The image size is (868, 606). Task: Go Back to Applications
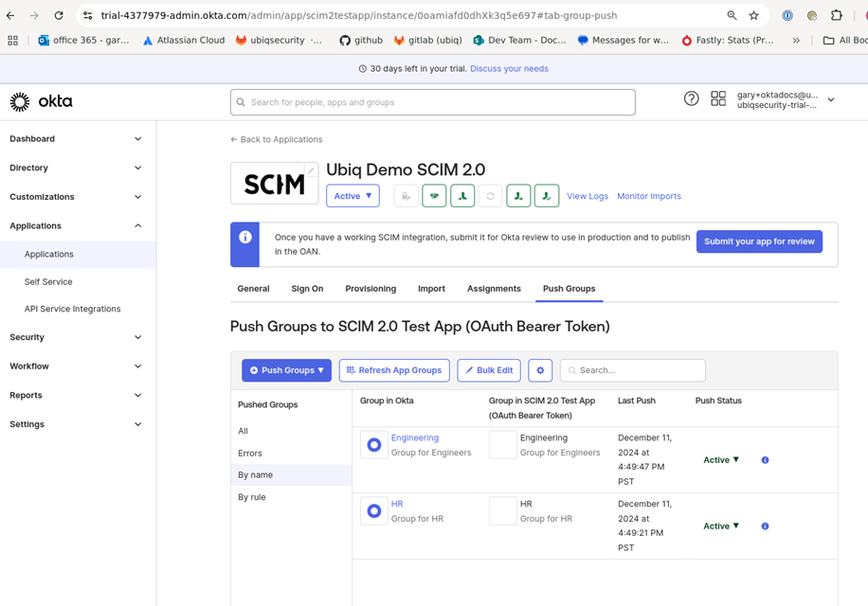[277, 139]
